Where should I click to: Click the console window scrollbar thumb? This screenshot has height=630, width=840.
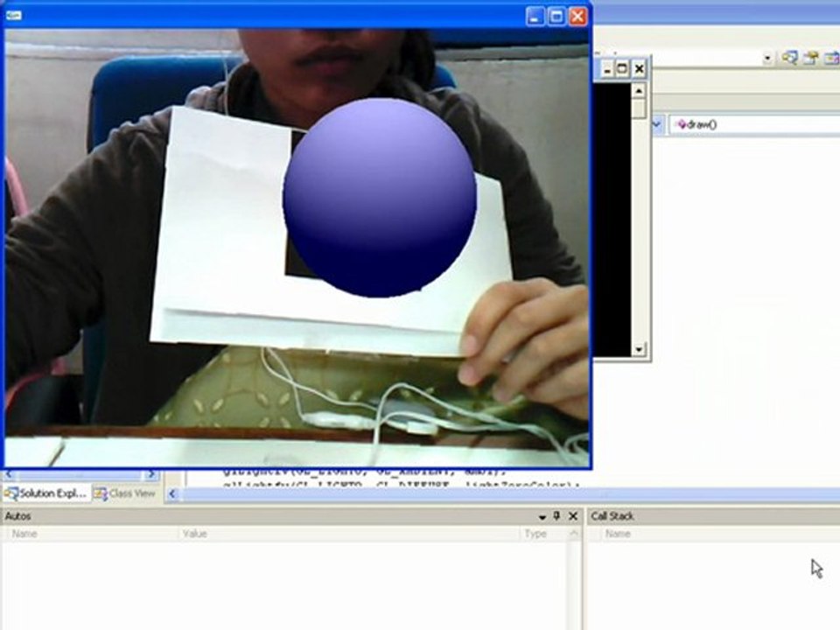point(639,108)
